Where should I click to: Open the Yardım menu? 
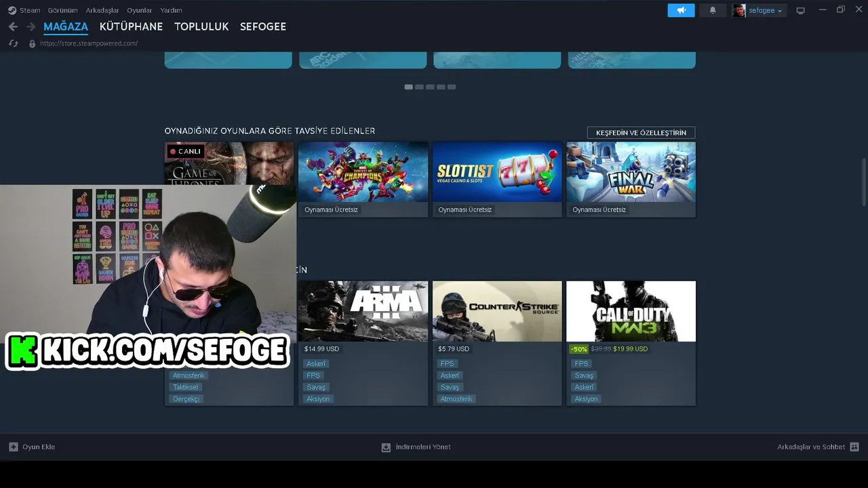pos(171,10)
